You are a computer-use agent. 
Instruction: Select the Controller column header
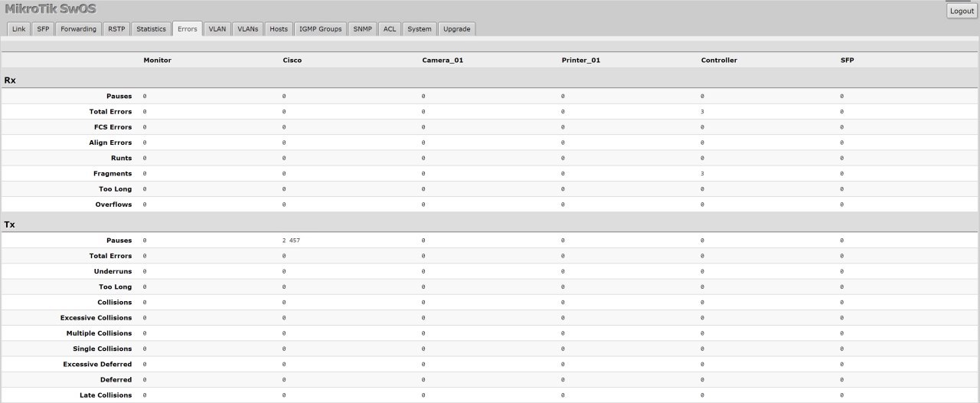coord(719,60)
